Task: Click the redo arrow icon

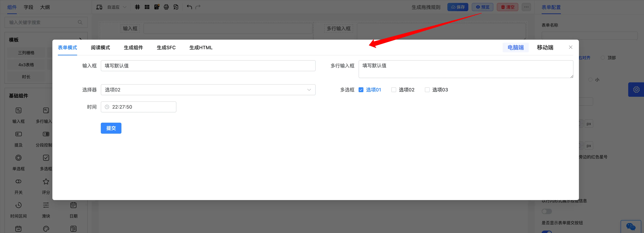Action: coord(198,7)
